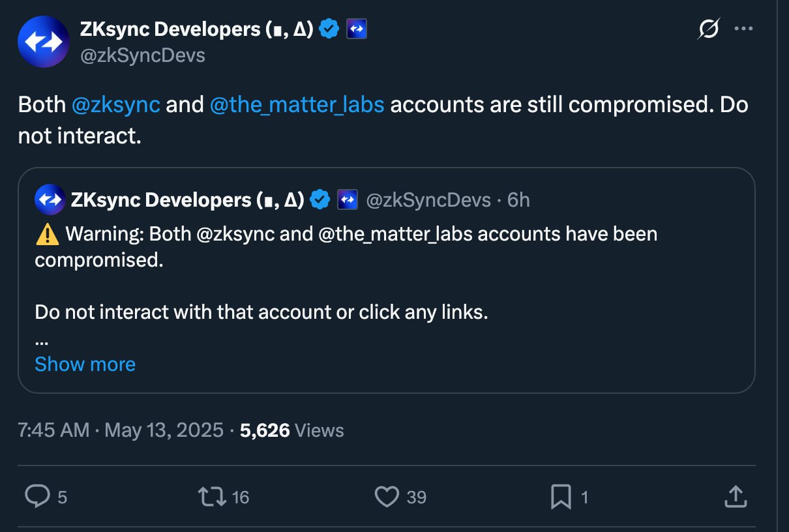Click the @zkSyncDevs handle under the name
The width and height of the screenshot is (789, 532).
[x=142, y=56]
